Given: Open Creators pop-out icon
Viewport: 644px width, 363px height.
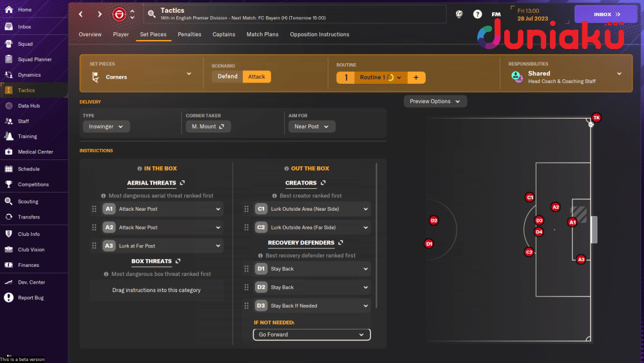Looking at the screenshot, I should (323, 182).
